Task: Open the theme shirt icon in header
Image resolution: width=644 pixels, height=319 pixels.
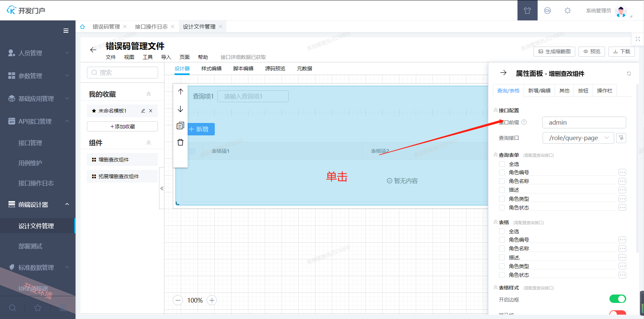Action: (x=528, y=10)
